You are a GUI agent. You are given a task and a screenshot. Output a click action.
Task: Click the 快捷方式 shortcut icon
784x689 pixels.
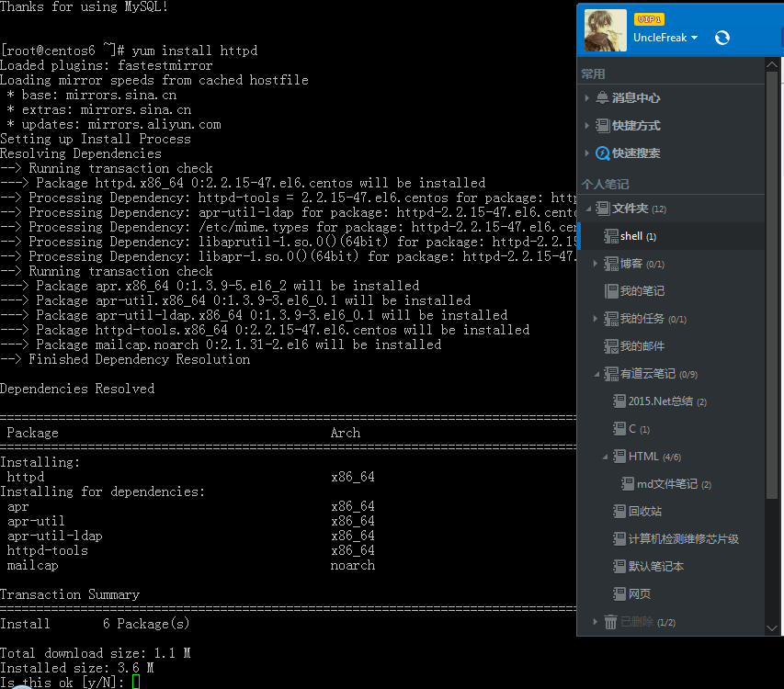point(602,125)
